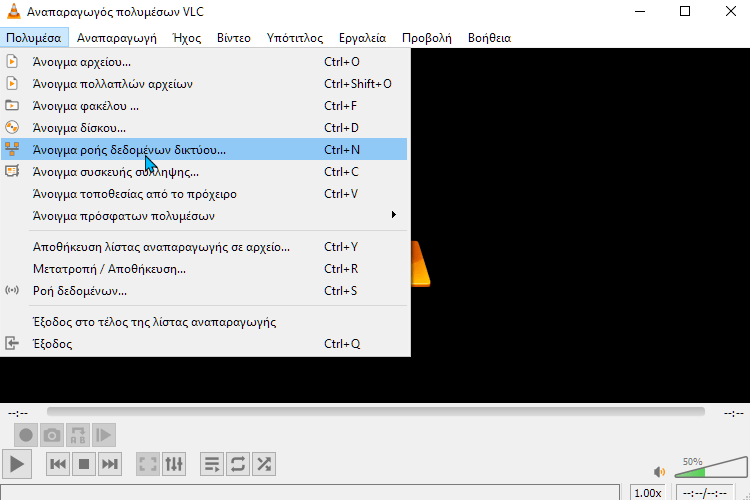Toggle the playlist view
The width and height of the screenshot is (750, 500).
212,464
